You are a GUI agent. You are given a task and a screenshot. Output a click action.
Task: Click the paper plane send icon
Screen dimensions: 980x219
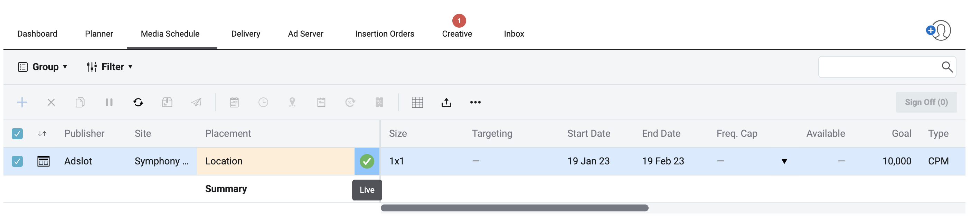(x=196, y=102)
